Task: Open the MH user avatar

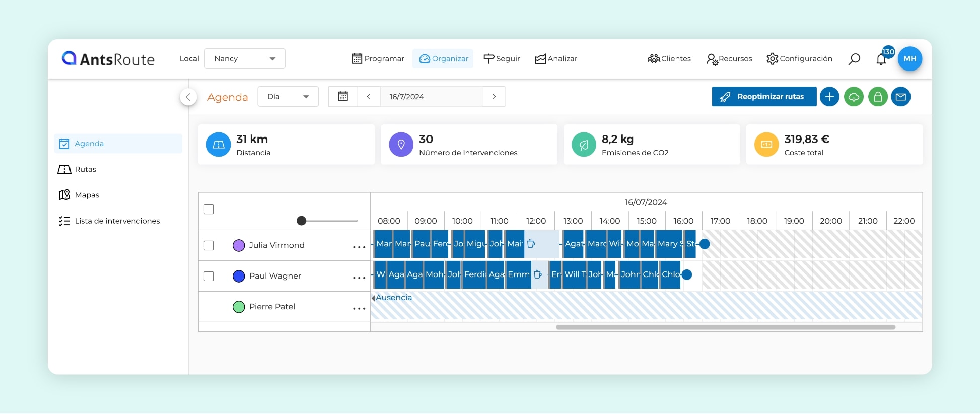Action: pos(910,59)
